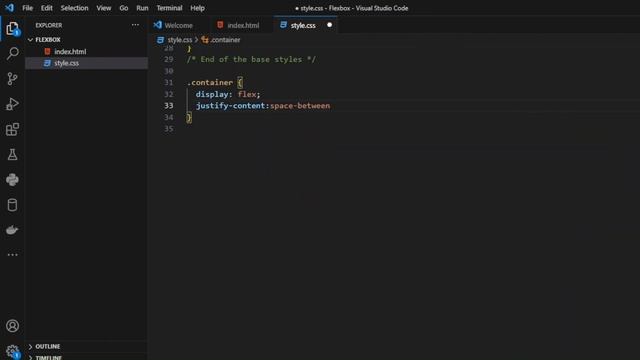Open Run and Debug view icon

tap(12, 104)
